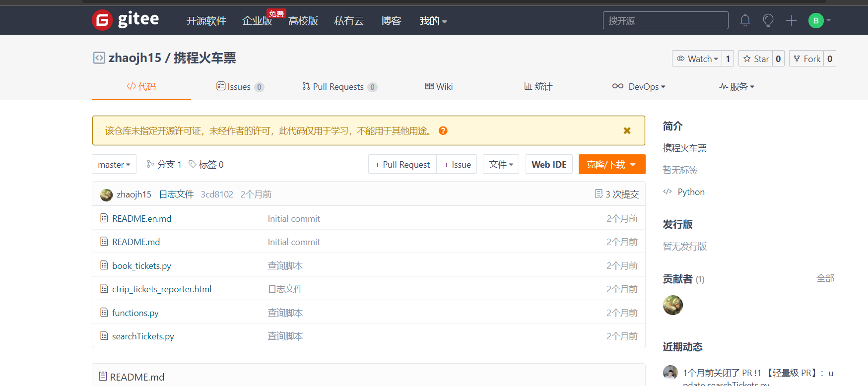
Task: Open README.en.md's Initial commit message
Action: pyautogui.click(x=294, y=218)
